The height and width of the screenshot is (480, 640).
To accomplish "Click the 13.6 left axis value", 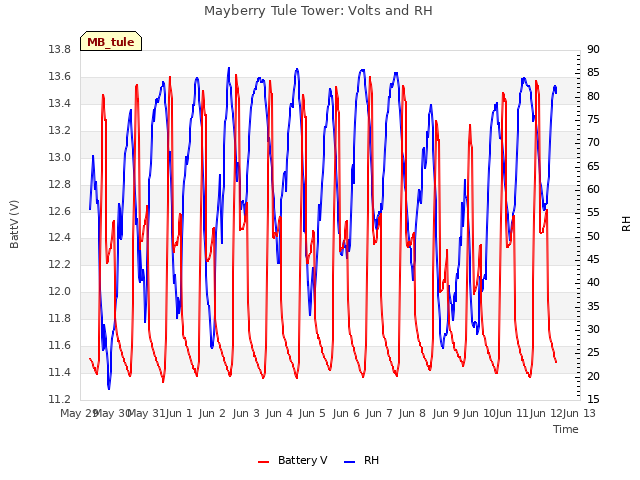I will click(60, 76).
